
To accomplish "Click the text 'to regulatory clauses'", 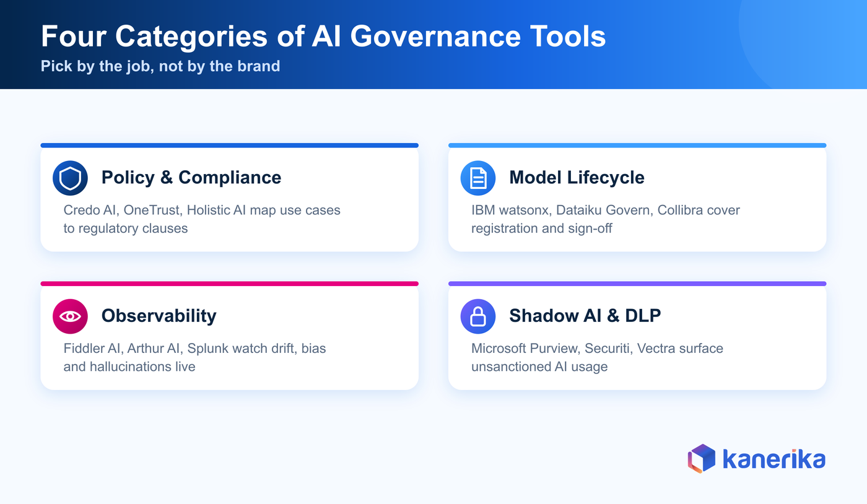I will [x=126, y=228].
